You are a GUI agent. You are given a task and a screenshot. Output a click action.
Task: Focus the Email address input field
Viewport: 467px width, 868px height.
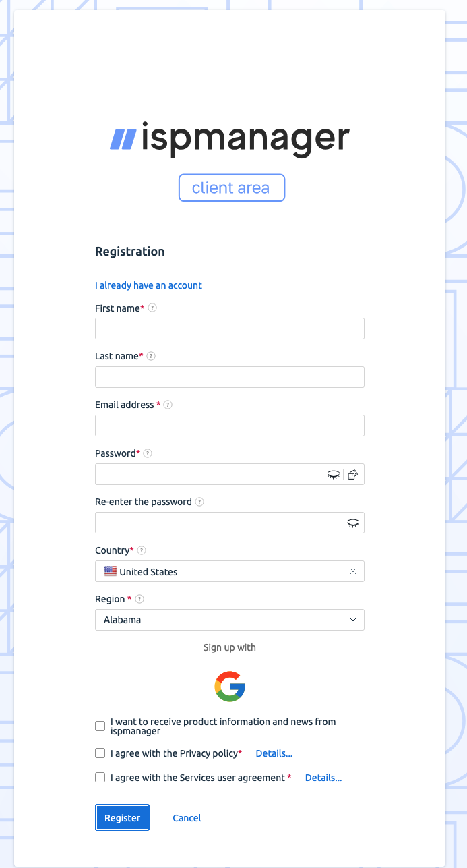pyautogui.click(x=229, y=426)
